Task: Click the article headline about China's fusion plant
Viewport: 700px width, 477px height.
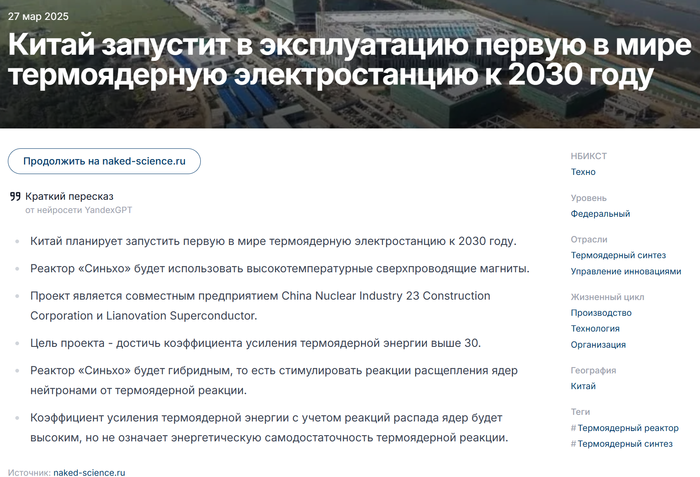Action: pyautogui.click(x=350, y=59)
